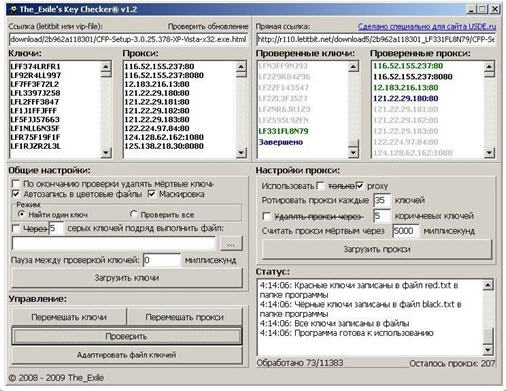This screenshot has width=506, height=391.
Task: Toggle the 'только' proxy usage checkbox
Action: [321, 186]
